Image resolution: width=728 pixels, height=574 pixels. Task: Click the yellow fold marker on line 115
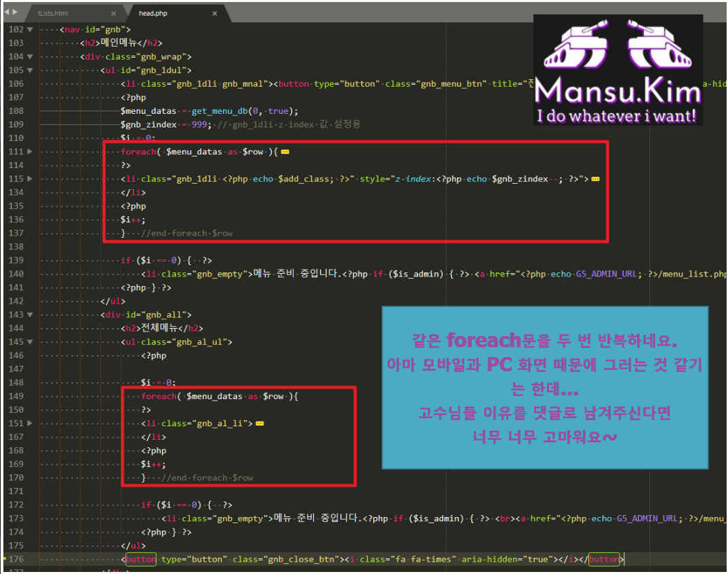click(x=595, y=179)
